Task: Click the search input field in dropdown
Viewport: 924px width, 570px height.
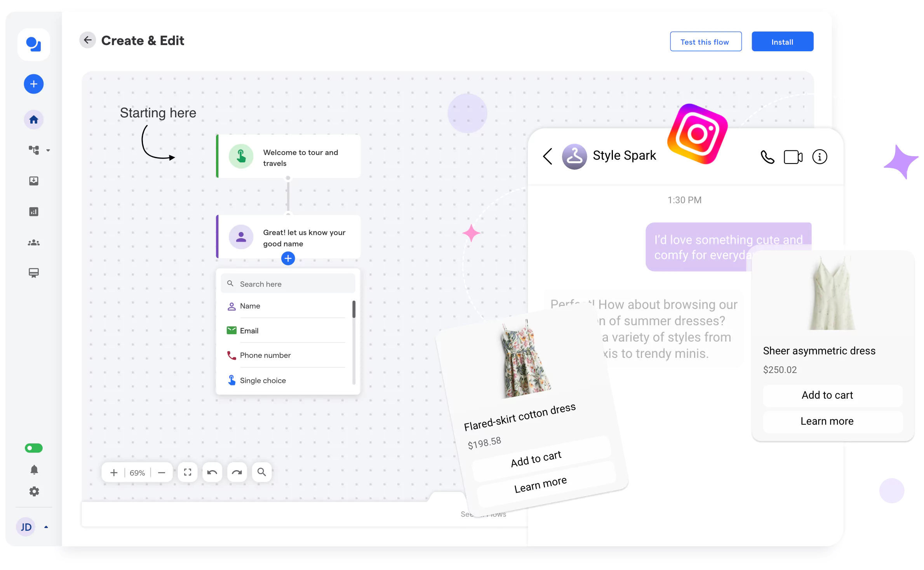Action: [288, 283]
